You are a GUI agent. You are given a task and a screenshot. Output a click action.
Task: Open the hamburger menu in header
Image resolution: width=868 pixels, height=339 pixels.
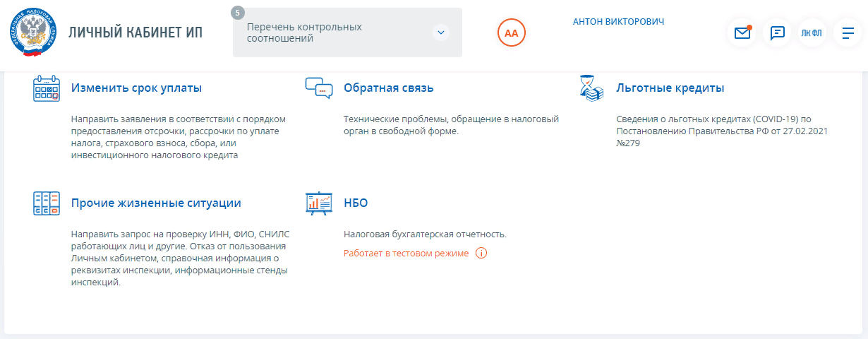848,33
